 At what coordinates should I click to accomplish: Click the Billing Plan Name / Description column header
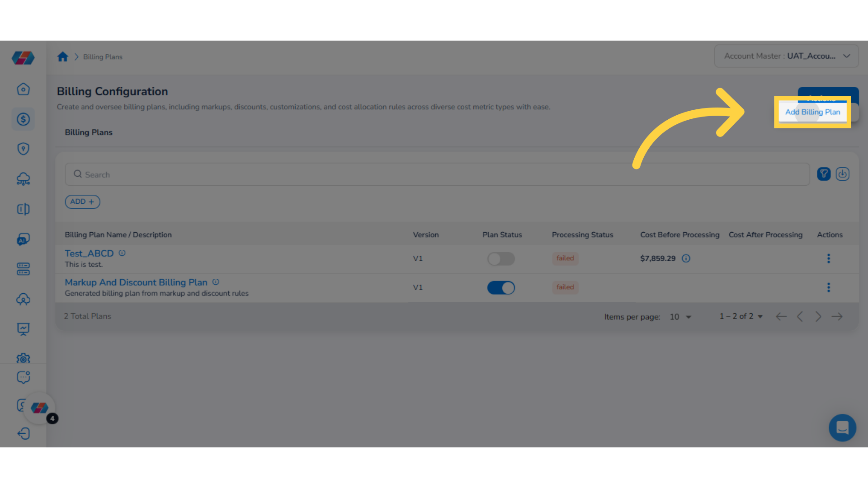[118, 235]
